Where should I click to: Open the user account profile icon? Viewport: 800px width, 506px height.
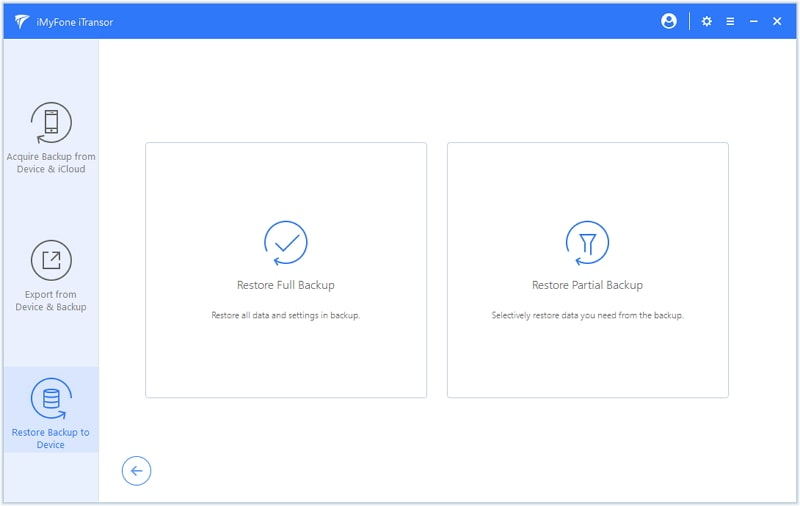click(x=669, y=21)
